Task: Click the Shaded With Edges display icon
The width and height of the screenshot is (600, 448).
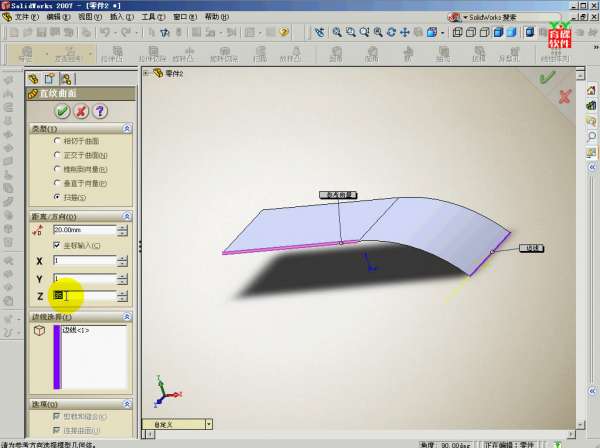Action: 497,32
